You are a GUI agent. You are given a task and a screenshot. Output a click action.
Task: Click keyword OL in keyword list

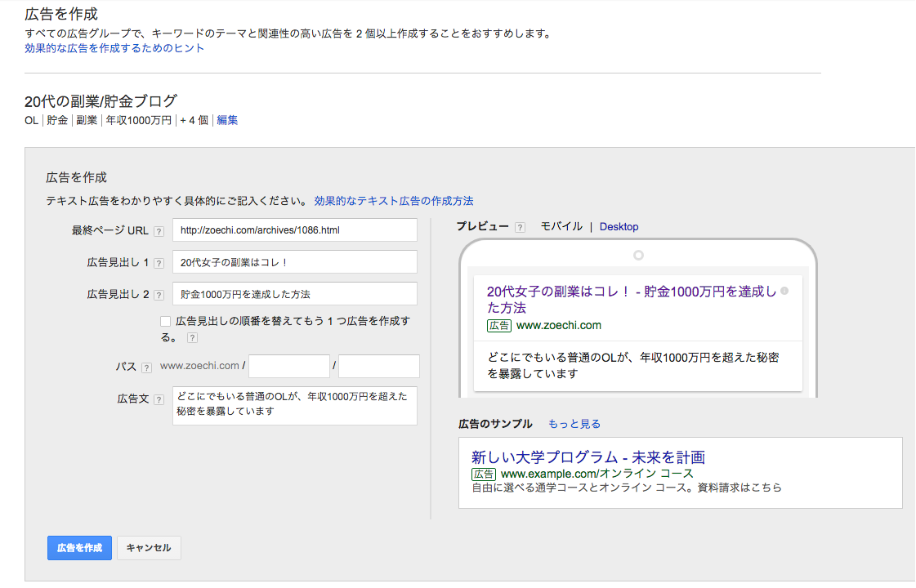tap(32, 120)
